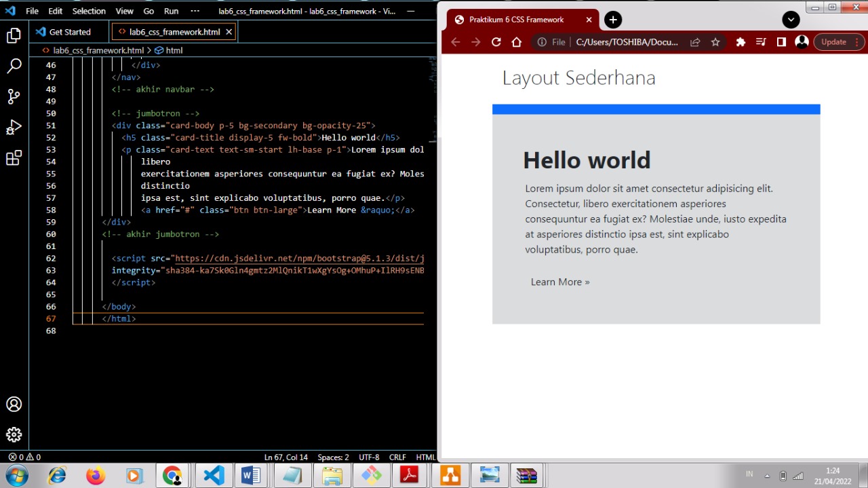Open the File menu
Screen dimensions: 868x488
pyautogui.click(x=32, y=11)
